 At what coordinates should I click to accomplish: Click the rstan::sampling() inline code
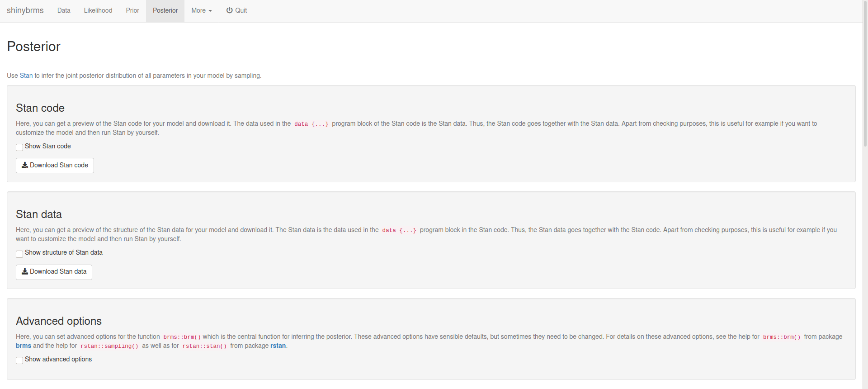[109, 346]
